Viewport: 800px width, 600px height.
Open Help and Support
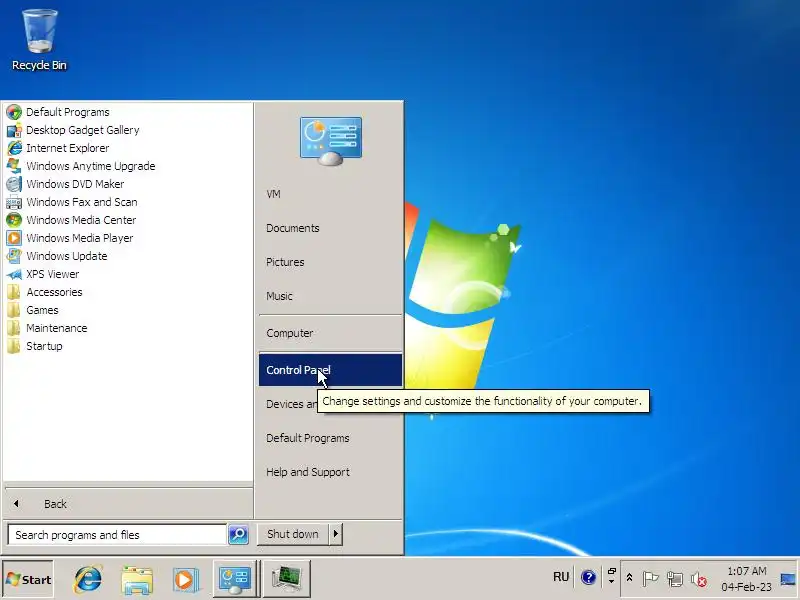coord(330,472)
